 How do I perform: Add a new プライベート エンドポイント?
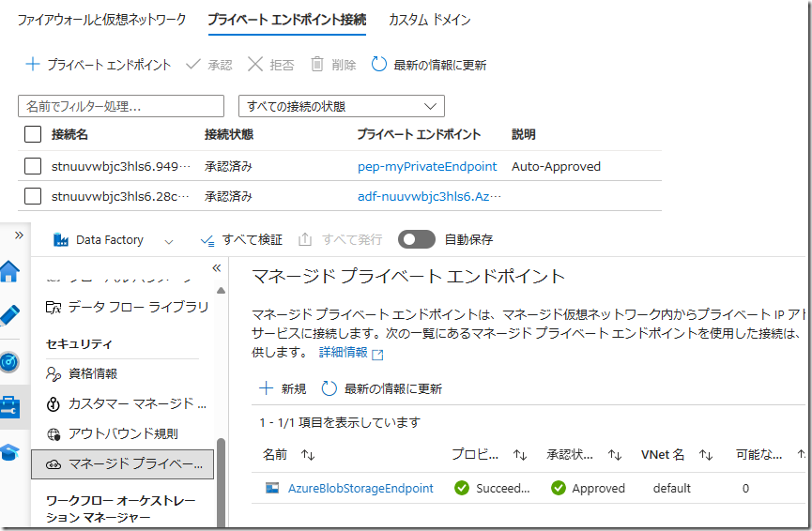coord(98,65)
